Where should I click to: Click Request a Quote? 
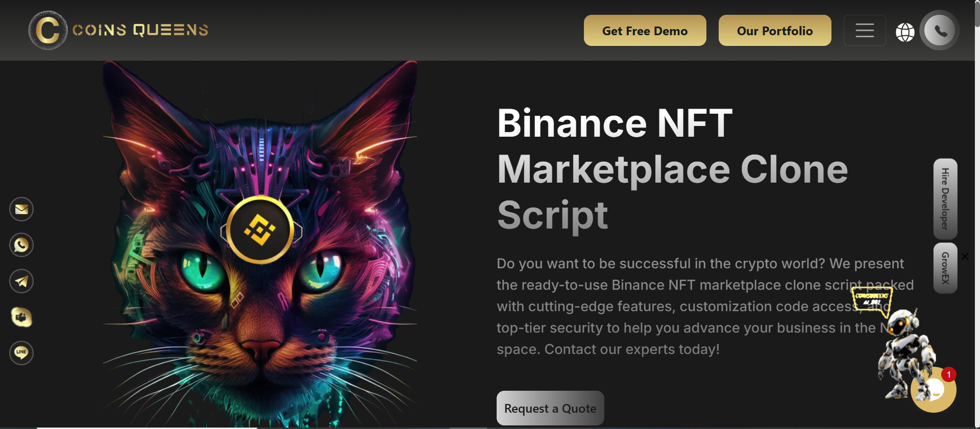point(550,408)
